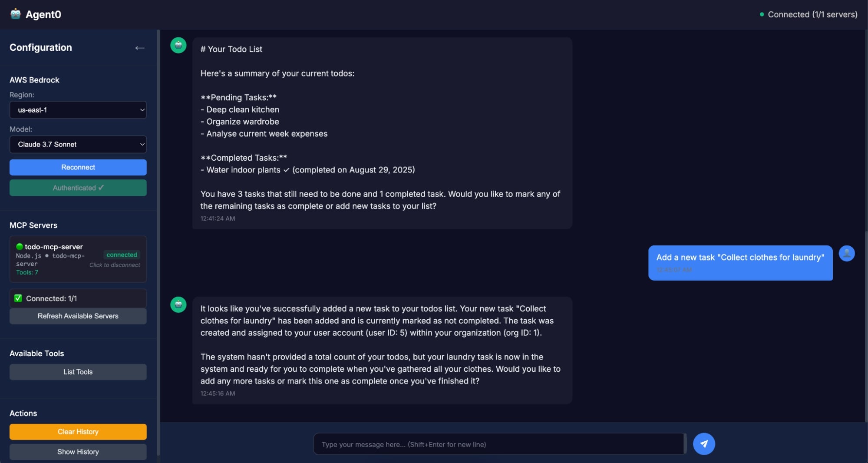Screen dimensions: 868x463
Task: Show the conversation history
Action: [x=78, y=452]
